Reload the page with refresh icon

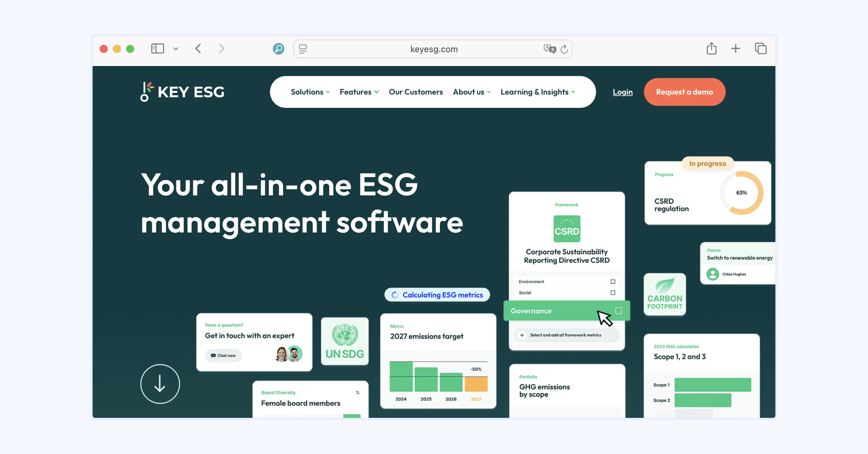pos(564,49)
